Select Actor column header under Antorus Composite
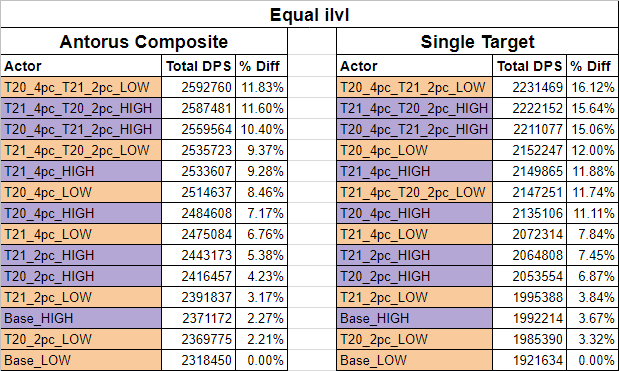 tap(81, 66)
